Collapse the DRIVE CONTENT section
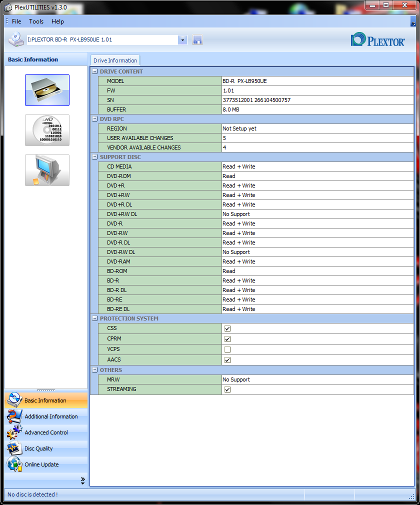 [94, 71]
